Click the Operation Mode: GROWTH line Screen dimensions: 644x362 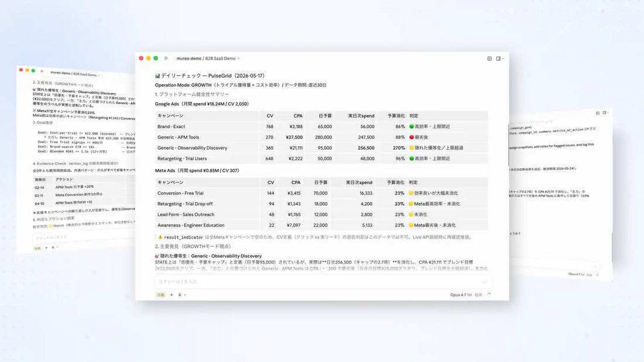pyautogui.click(x=241, y=85)
